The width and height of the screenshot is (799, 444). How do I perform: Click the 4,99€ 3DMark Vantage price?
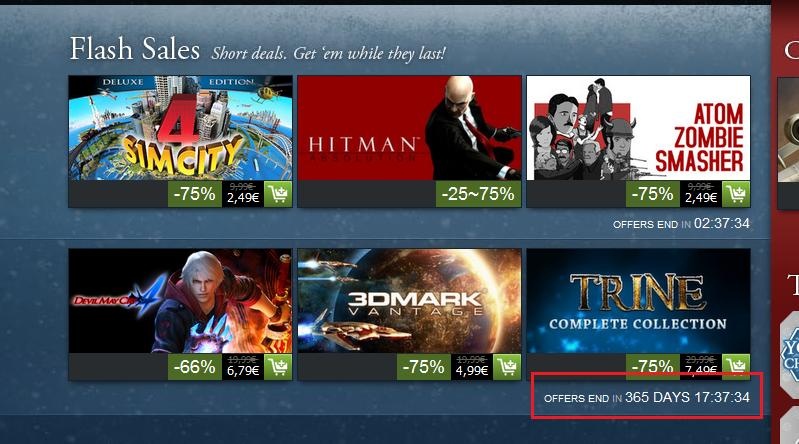pos(472,371)
